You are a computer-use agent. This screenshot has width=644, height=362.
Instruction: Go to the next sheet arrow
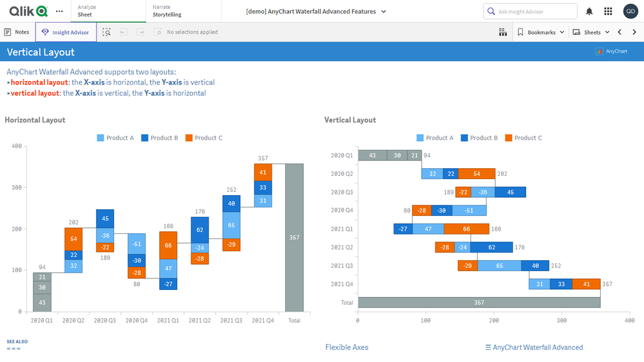pyautogui.click(x=634, y=32)
